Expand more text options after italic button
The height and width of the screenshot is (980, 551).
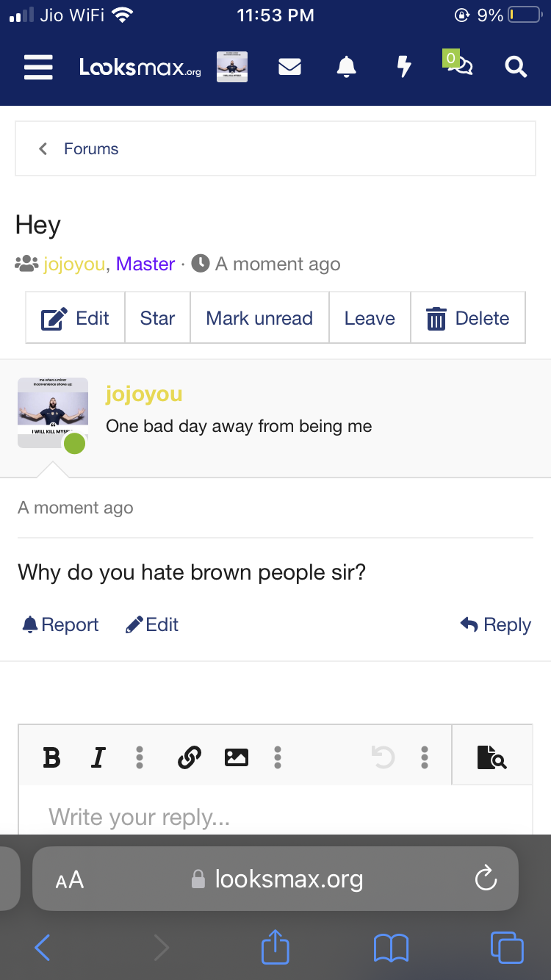click(140, 757)
